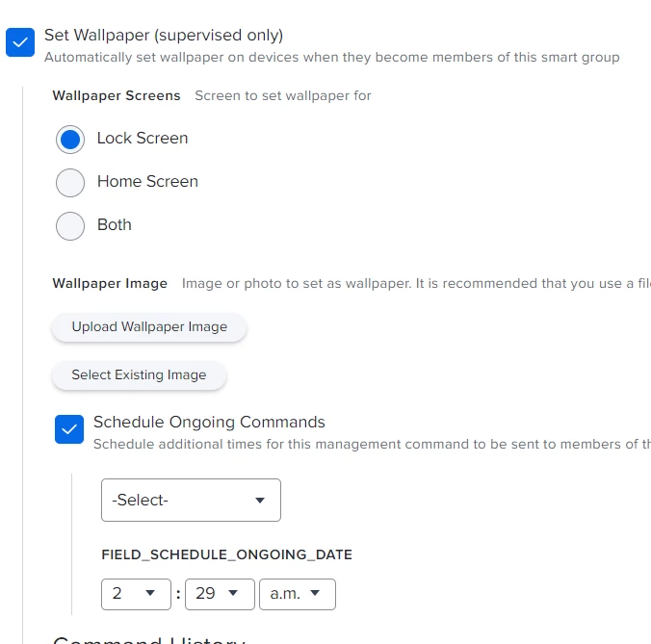Click the arrow in -Select- dropdown
This screenshot has height=644, width=651.
pyautogui.click(x=260, y=501)
